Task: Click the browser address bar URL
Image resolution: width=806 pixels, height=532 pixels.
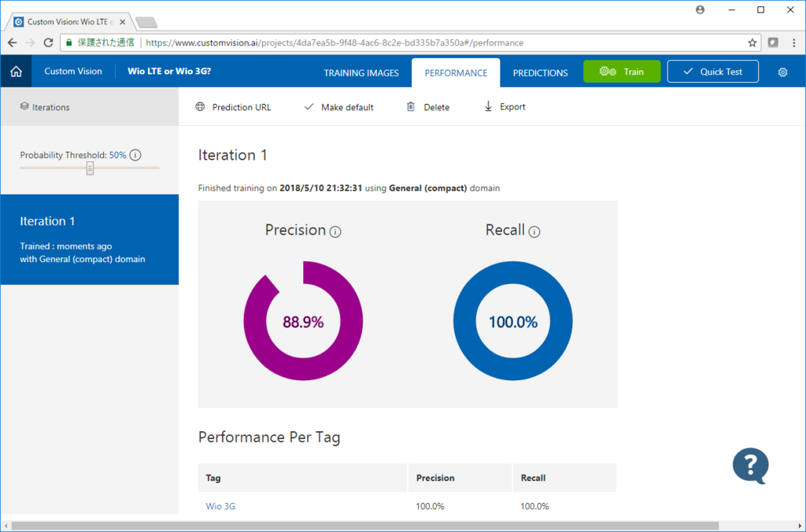Action: tap(335, 42)
